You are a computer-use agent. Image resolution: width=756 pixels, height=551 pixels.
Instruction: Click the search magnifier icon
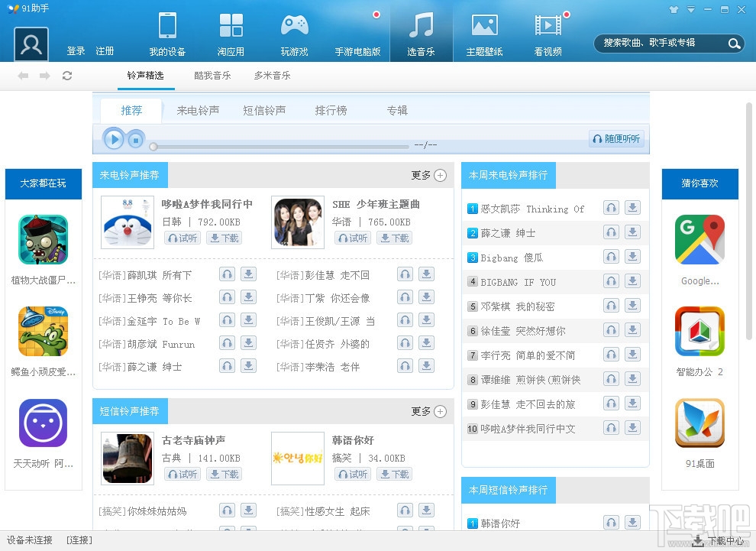click(734, 44)
